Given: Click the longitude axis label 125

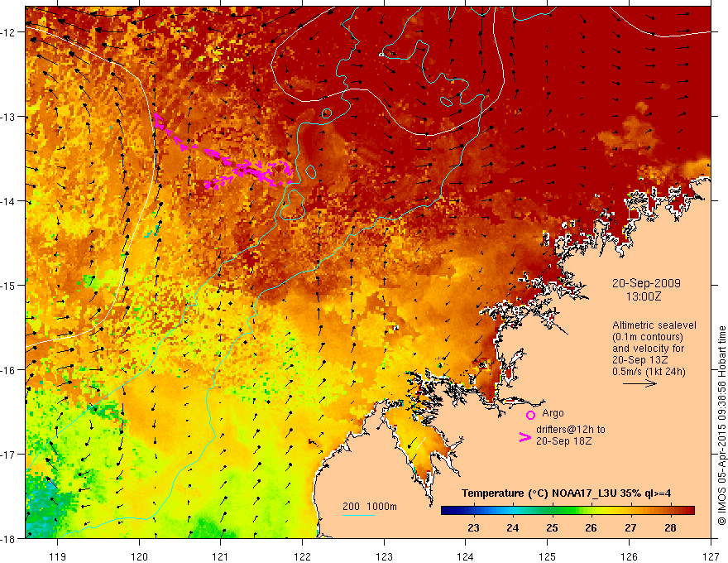Looking at the screenshot, I should coord(548,556).
